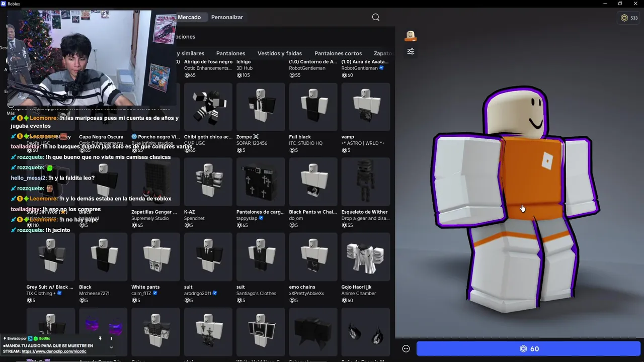The height and width of the screenshot is (362, 644).
Task: Click the Abrigo de fosa negro title
Action: coord(208,62)
